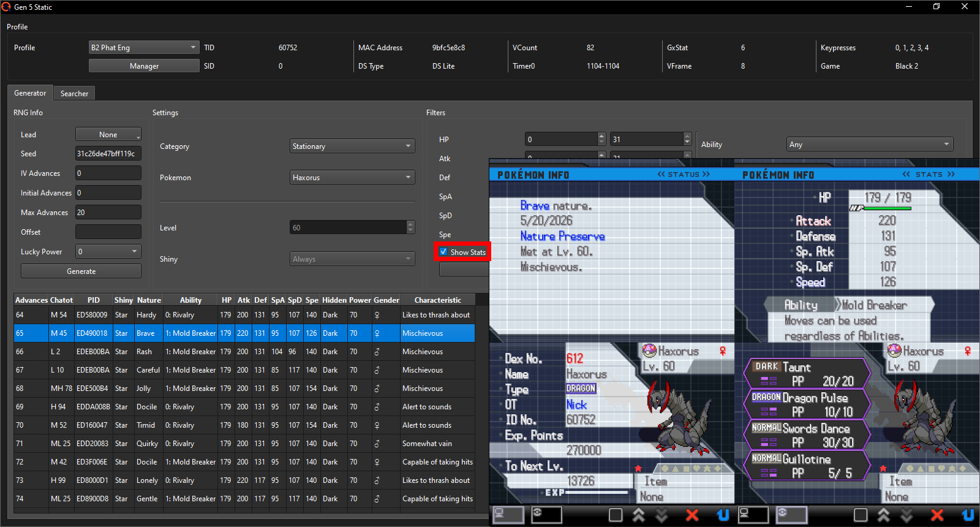This screenshot has width=980, height=527.
Task: Increase the Level value with the up arrow
Action: pyautogui.click(x=410, y=224)
